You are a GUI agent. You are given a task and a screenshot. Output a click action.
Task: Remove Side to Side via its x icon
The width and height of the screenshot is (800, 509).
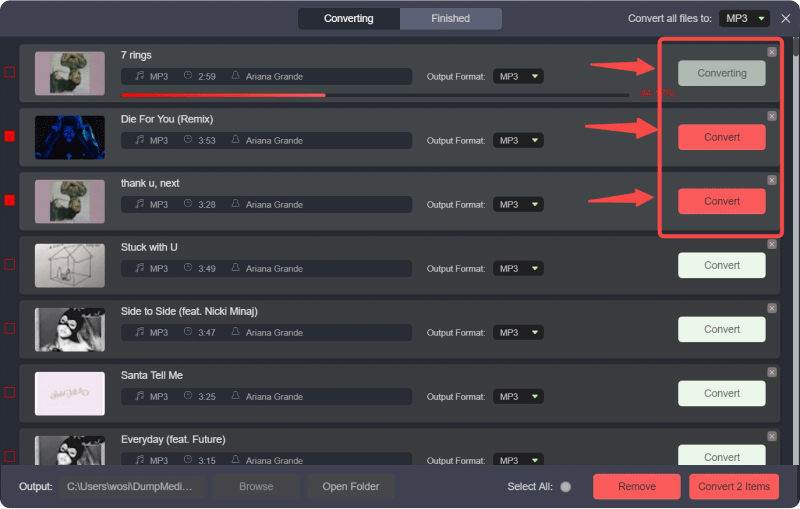pyautogui.click(x=771, y=308)
